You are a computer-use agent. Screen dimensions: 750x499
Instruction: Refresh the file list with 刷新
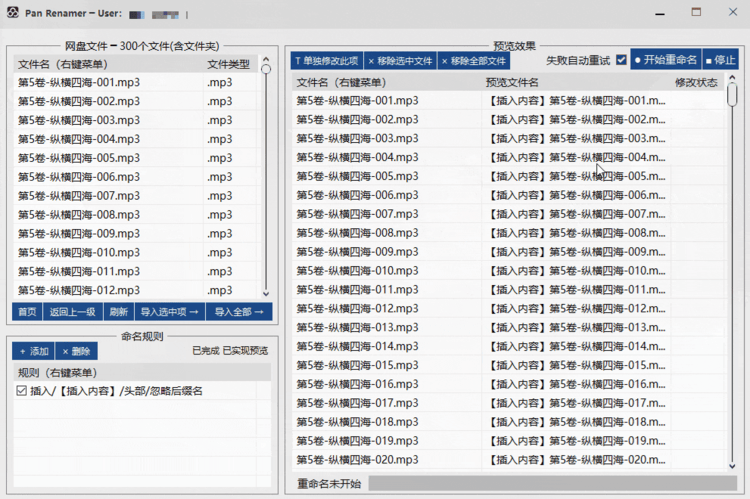[x=119, y=312]
